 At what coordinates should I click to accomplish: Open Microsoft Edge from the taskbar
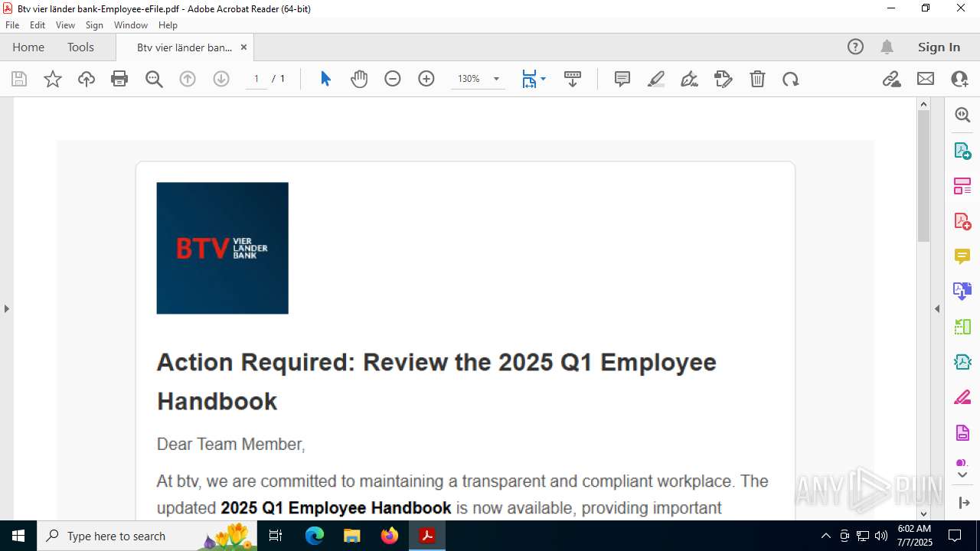pyautogui.click(x=315, y=536)
